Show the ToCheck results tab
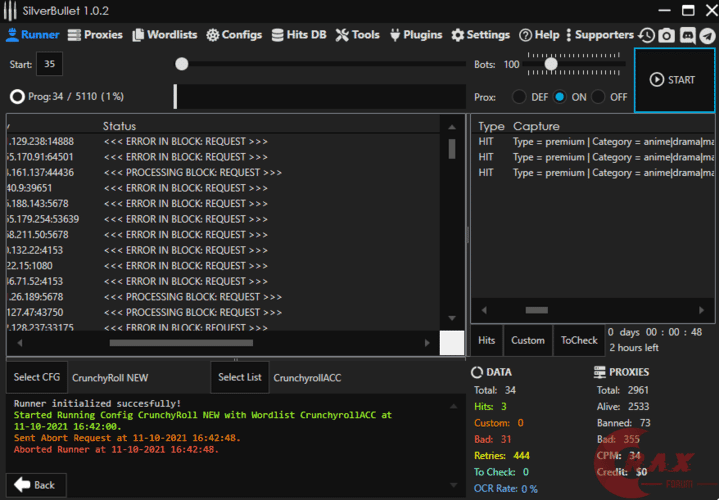The width and height of the screenshot is (719, 500). (578, 340)
